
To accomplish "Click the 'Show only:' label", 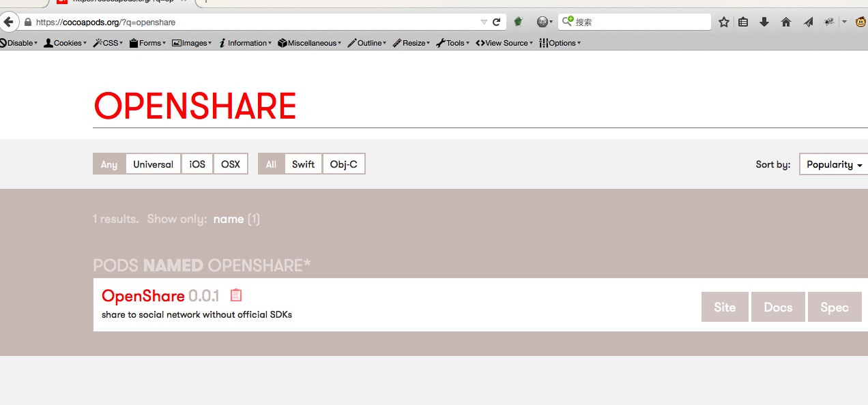I will point(177,219).
